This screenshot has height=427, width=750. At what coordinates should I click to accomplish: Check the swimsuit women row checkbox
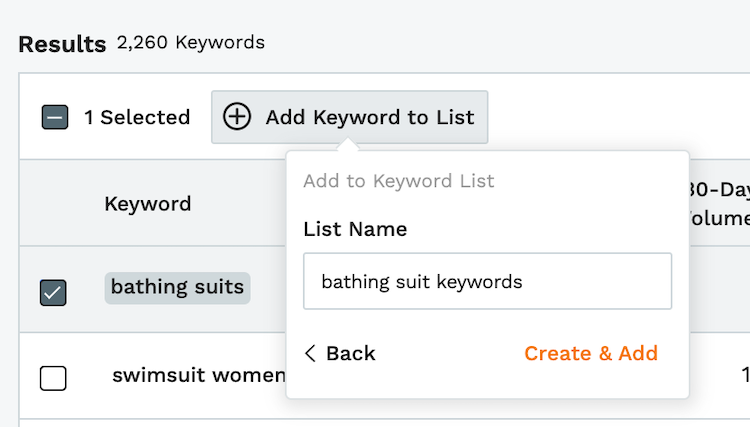pos(53,378)
